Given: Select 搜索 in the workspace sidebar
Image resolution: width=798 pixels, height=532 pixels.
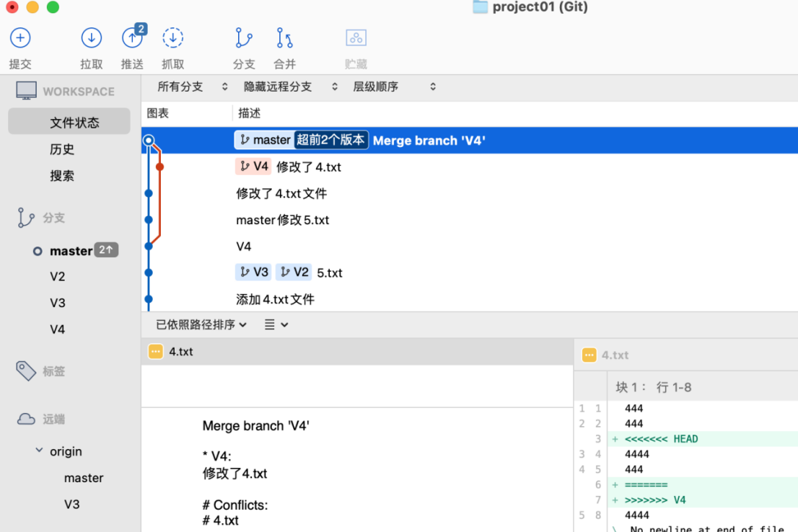Looking at the screenshot, I should pyautogui.click(x=62, y=175).
